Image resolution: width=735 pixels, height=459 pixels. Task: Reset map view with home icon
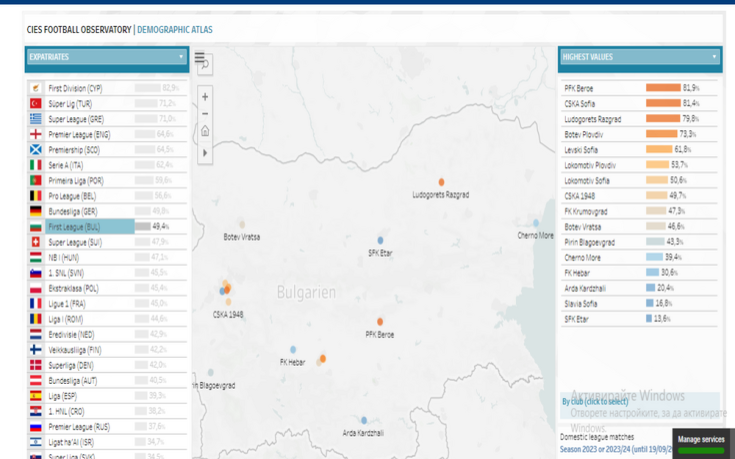tap(205, 131)
